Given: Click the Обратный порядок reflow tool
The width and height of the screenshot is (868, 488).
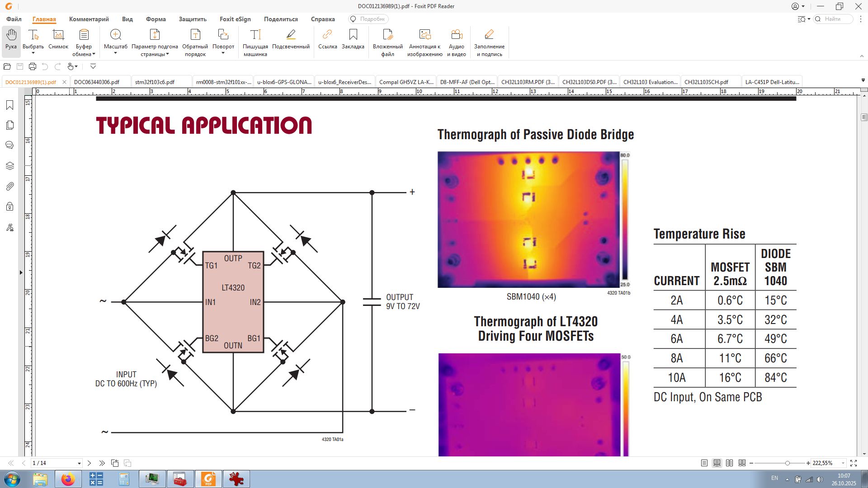Looking at the screenshot, I should [x=195, y=42].
